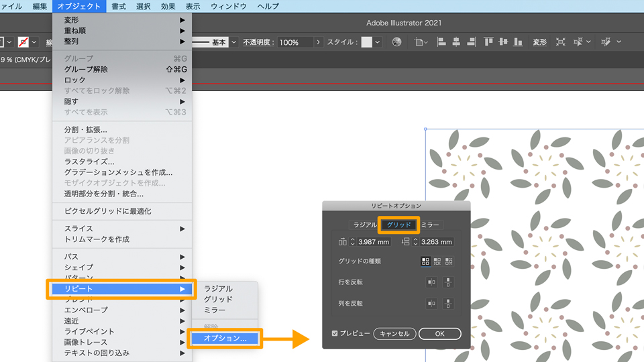Click the Isolate Selected Object icon

pyautogui.click(x=561, y=42)
